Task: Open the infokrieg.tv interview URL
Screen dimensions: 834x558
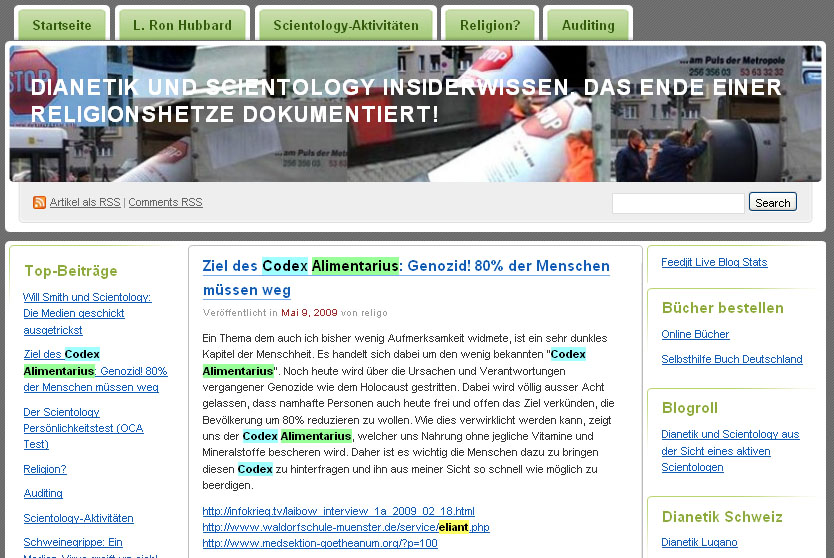Action: pos(338,511)
